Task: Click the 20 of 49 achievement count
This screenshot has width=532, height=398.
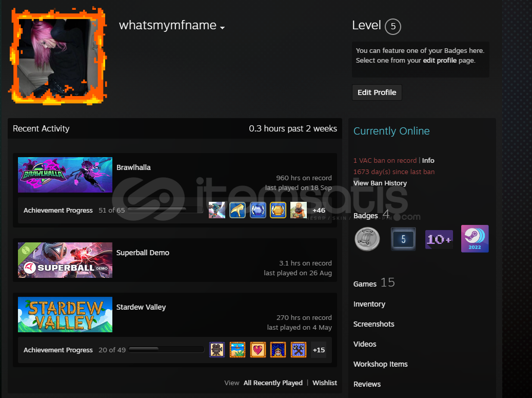Action: [112, 350]
